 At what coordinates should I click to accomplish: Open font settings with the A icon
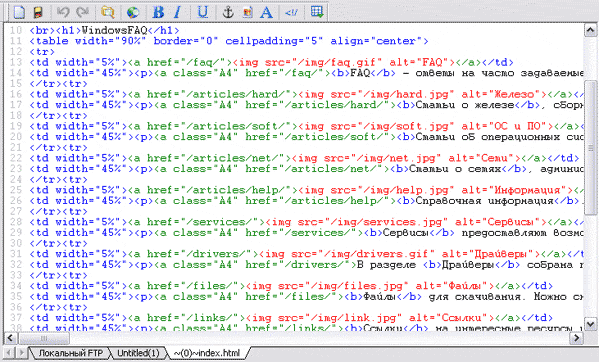[266, 12]
